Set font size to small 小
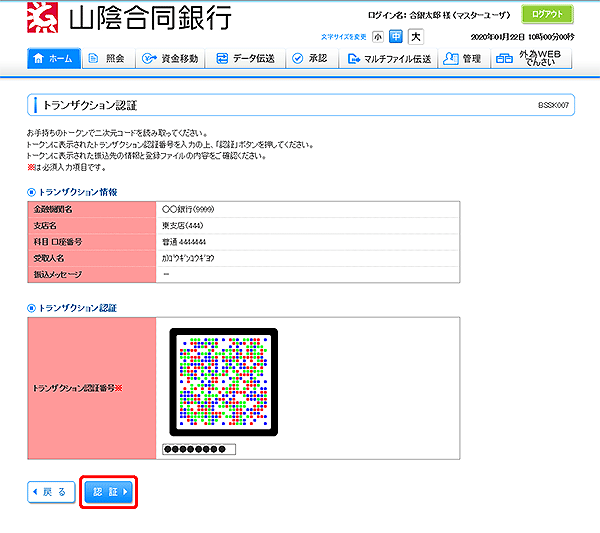Image resolution: width=600 pixels, height=533 pixels. pos(378,37)
